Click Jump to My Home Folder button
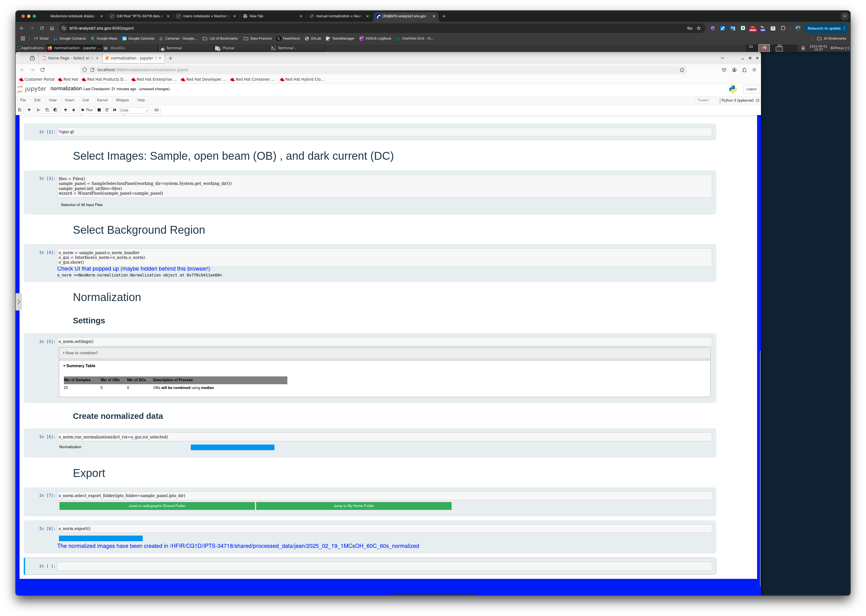Image resolution: width=866 pixels, height=616 pixels. pyautogui.click(x=354, y=506)
